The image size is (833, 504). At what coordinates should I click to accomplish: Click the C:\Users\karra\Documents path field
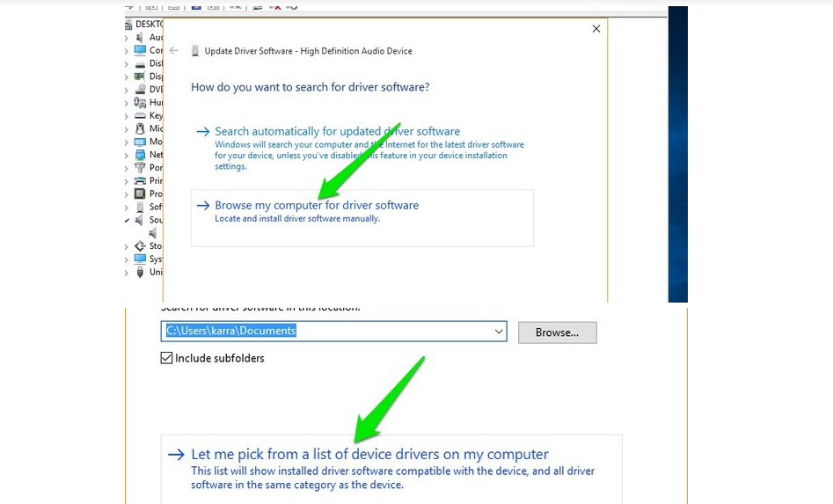click(x=325, y=332)
